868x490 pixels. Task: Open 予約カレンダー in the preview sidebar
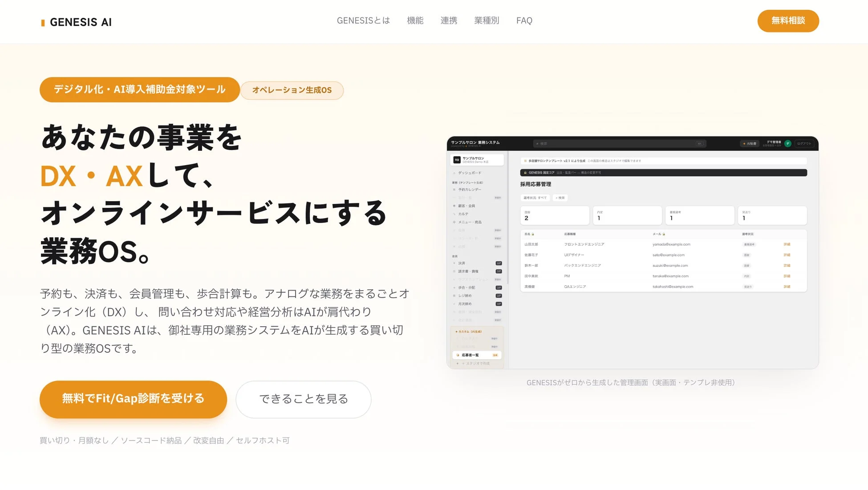(x=470, y=190)
